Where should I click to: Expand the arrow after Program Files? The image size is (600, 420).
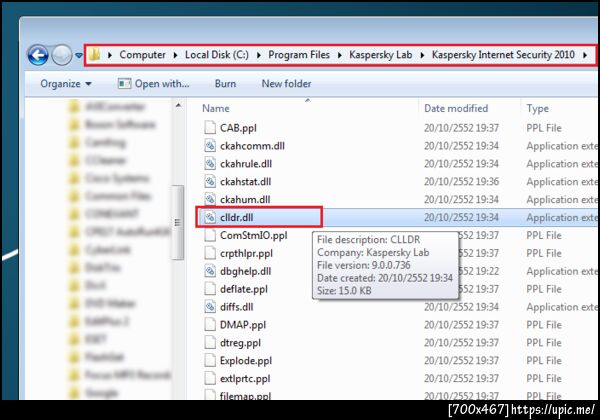339,55
